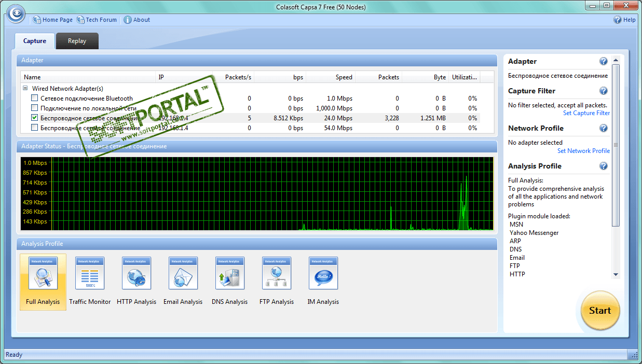Switch to the Replay tab
This screenshot has width=642, height=364.
(77, 41)
